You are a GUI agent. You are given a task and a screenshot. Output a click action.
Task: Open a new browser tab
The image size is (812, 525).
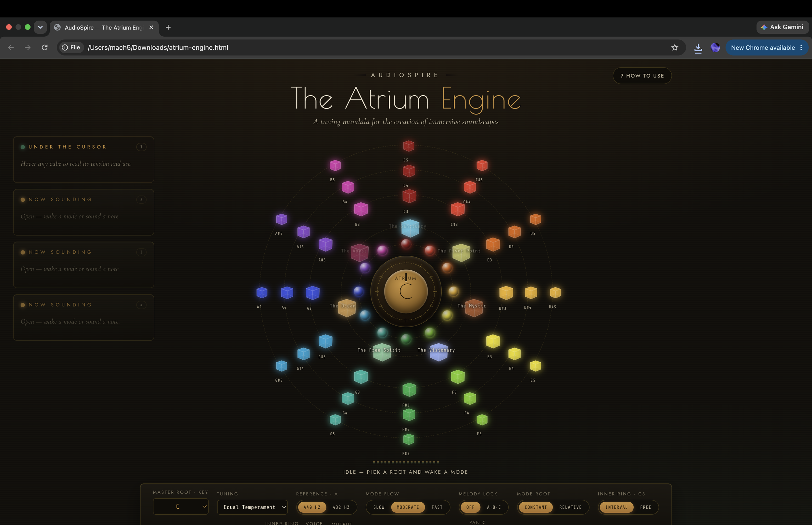pyautogui.click(x=168, y=27)
